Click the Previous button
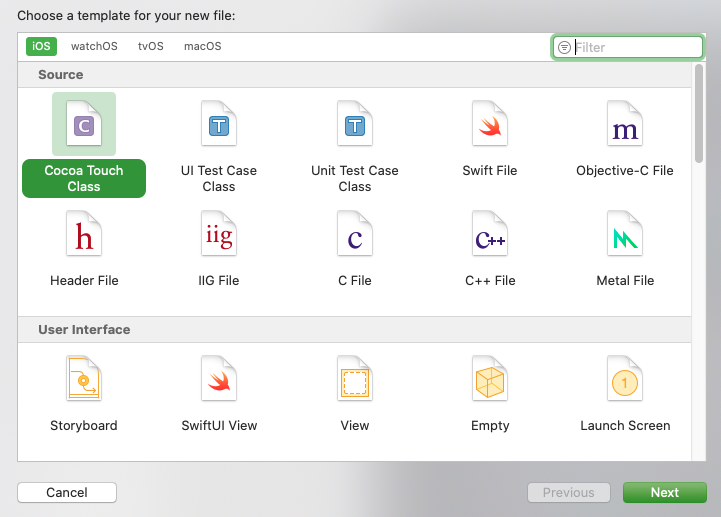The image size is (721, 517). [569, 493]
